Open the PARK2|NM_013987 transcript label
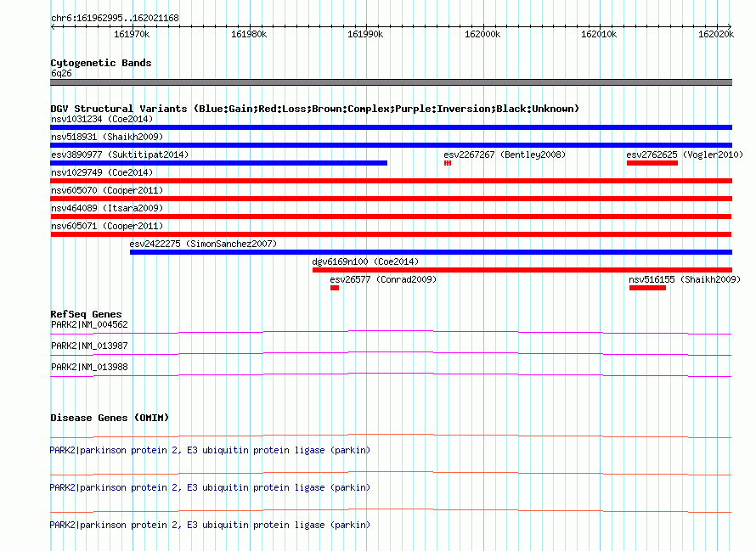Screen dimensions: 756x551 tap(89, 346)
